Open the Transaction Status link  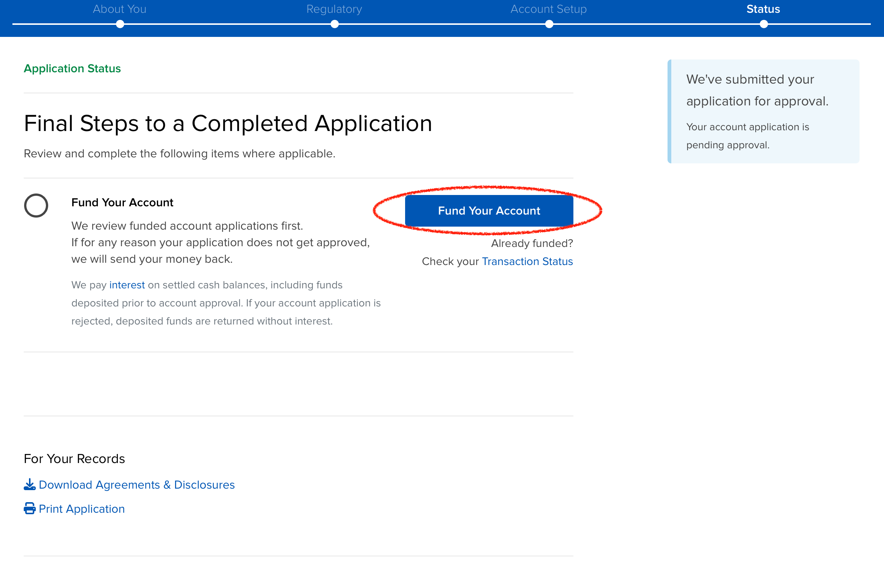coord(527,261)
